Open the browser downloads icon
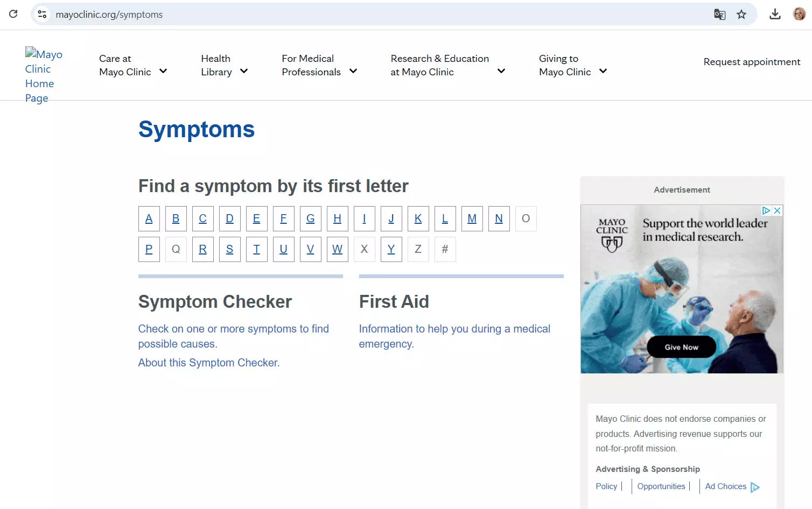This screenshot has height=509, width=812. pyautogui.click(x=775, y=15)
